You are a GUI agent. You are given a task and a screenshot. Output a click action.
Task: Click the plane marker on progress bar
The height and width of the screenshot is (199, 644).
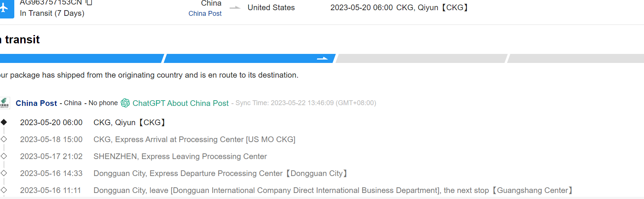322,58
